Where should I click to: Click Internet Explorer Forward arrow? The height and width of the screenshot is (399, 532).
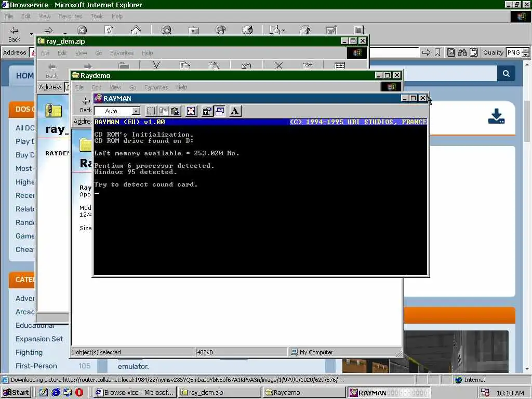[48, 31]
